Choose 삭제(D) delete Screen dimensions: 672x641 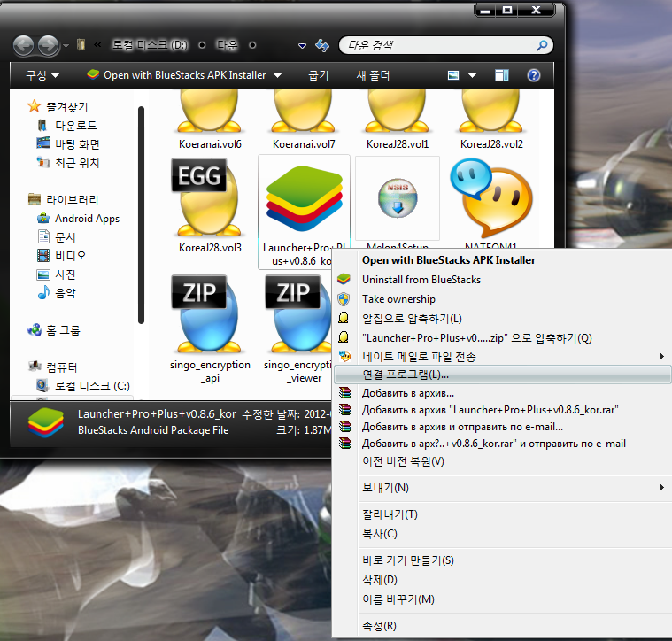tap(501, 580)
